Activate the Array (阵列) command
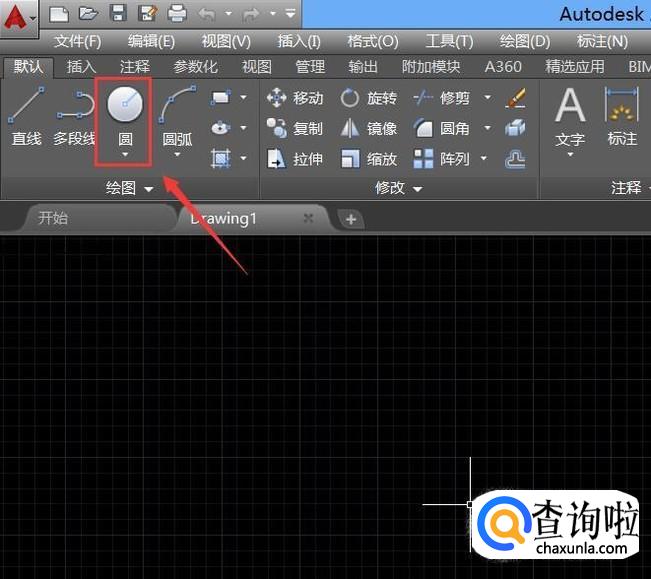This screenshot has width=651, height=579. click(x=442, y=159)
